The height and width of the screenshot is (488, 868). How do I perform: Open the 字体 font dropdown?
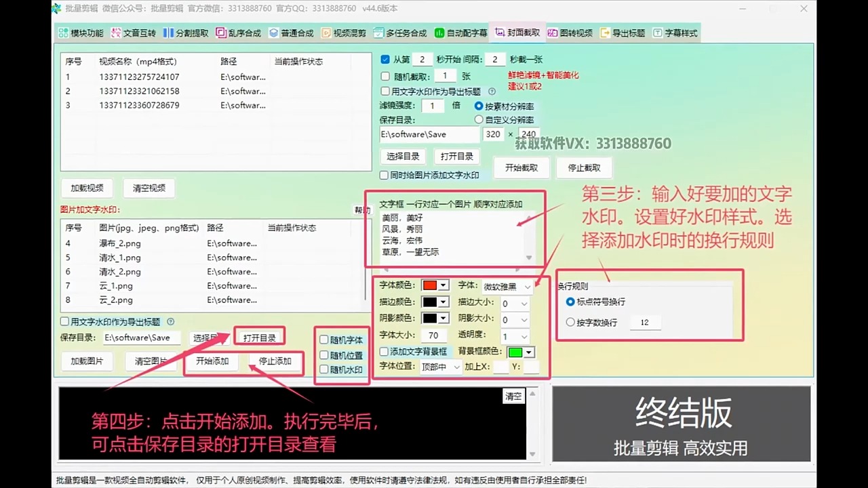click(x=507, y=287)
